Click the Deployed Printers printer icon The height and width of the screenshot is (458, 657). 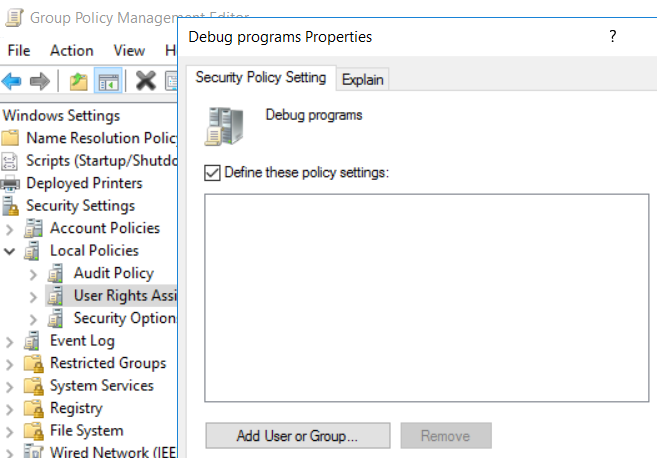[11, 183]
